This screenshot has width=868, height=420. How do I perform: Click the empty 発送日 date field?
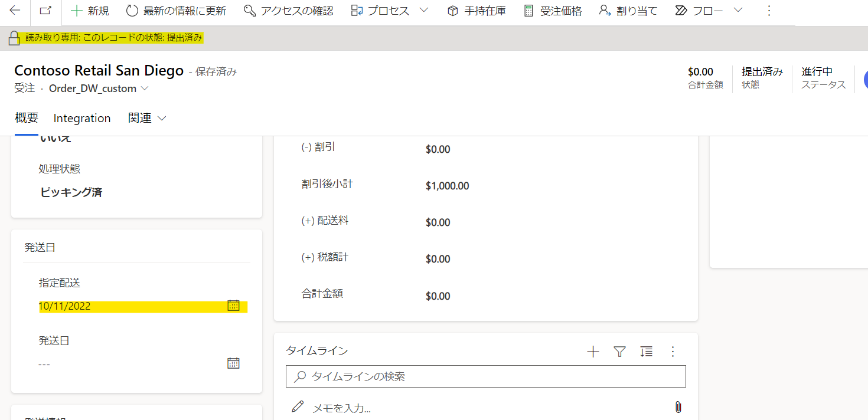pos(143,364)
